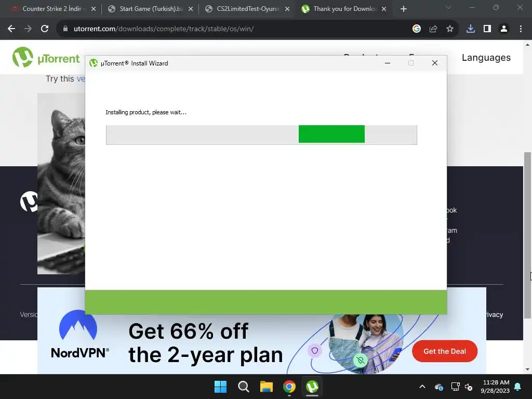Open File Explorer from taskbar
Image resolution: width=532 pixels, height=399 pixels.
[267, 387]
